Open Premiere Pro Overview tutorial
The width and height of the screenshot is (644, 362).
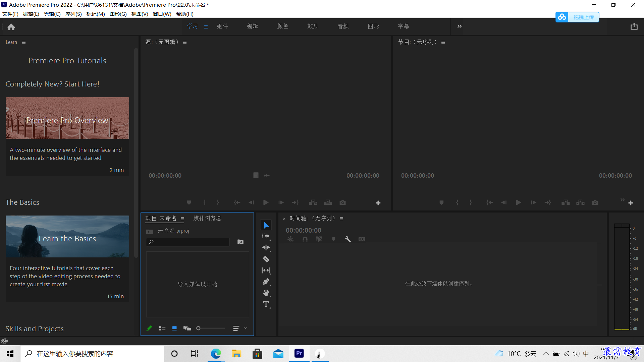(67, 136)
